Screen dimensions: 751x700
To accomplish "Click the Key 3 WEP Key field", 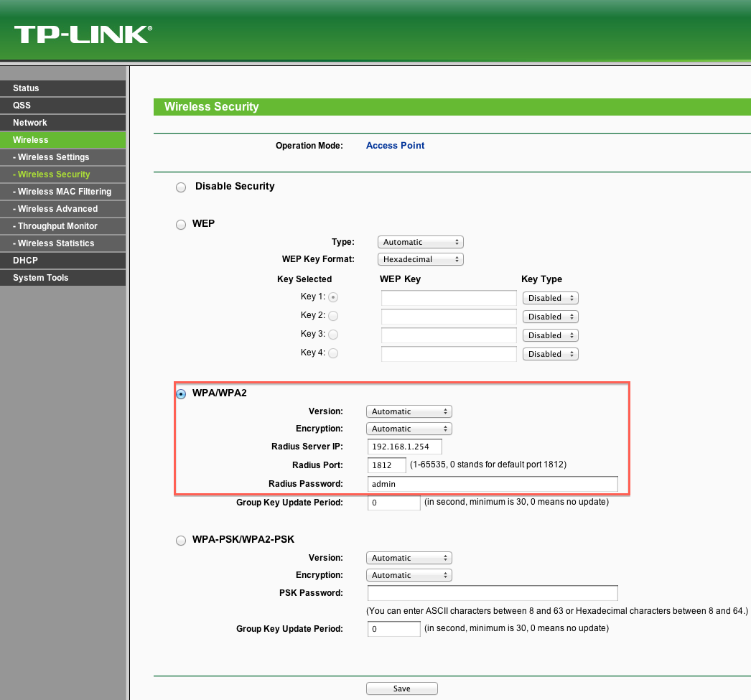I will (x=449, y=335).
